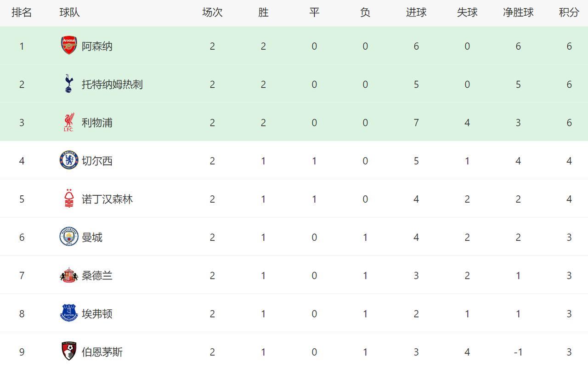Open the 托特纳姆热刺 team name link
This screenshot has height=369, width=588.
click(x=112, y=84)
